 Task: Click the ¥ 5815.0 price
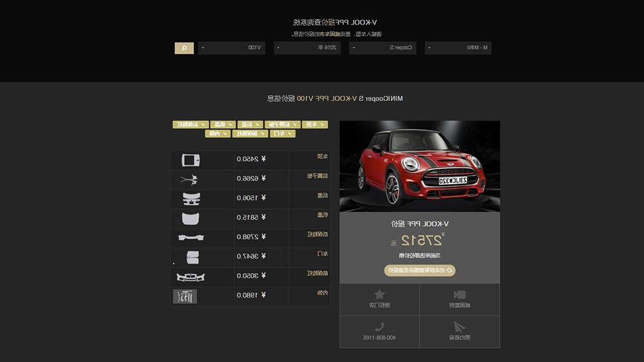pyautogui.click(x=251, y=217)
